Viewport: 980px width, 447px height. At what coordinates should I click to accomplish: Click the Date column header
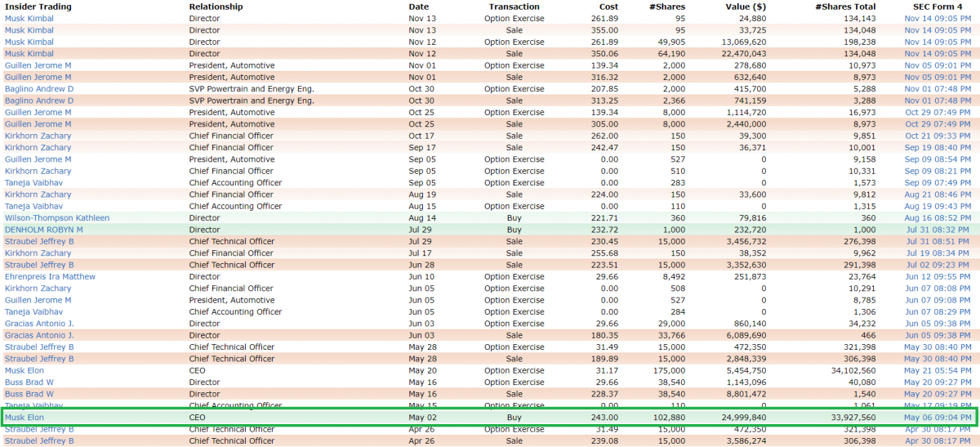tap(418, 7)
